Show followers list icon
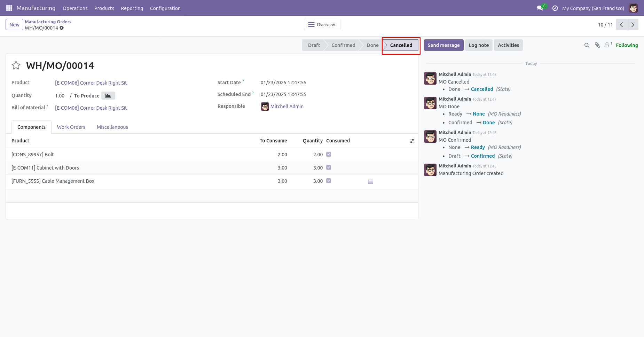 (608, 45)
